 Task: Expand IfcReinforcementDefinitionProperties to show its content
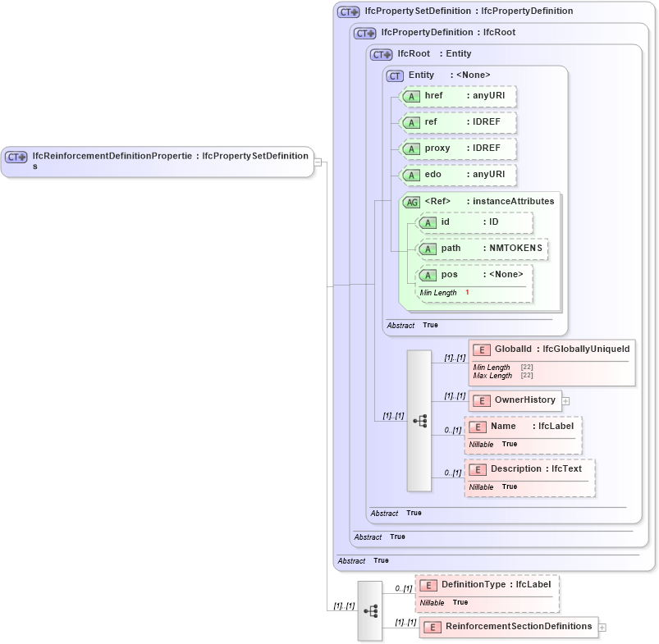coord(317,162)
